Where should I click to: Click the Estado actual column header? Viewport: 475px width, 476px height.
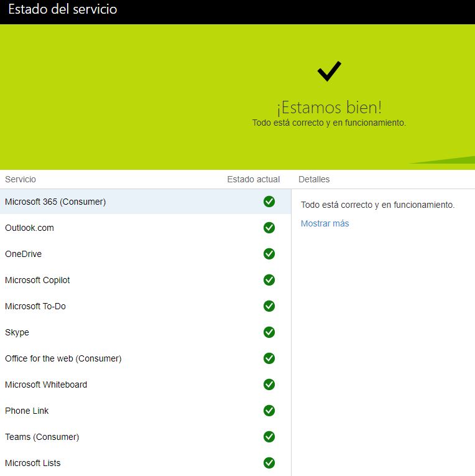[253, 179]
